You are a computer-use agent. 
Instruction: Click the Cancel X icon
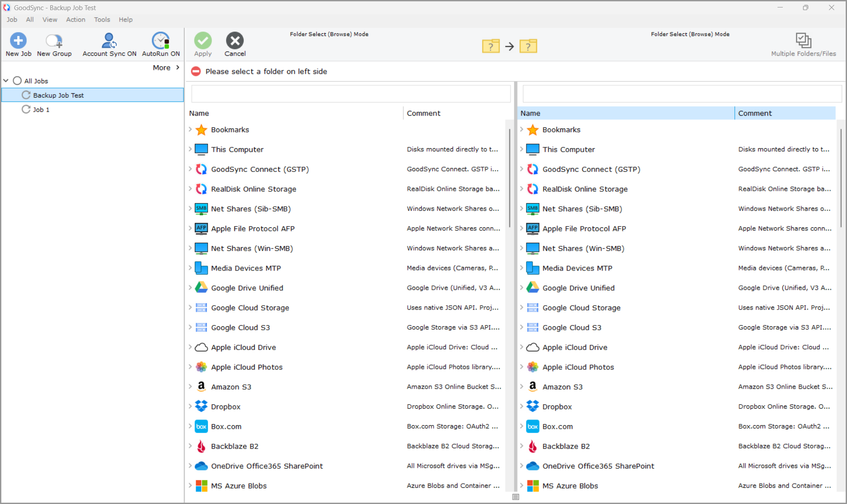pos(235,40)
